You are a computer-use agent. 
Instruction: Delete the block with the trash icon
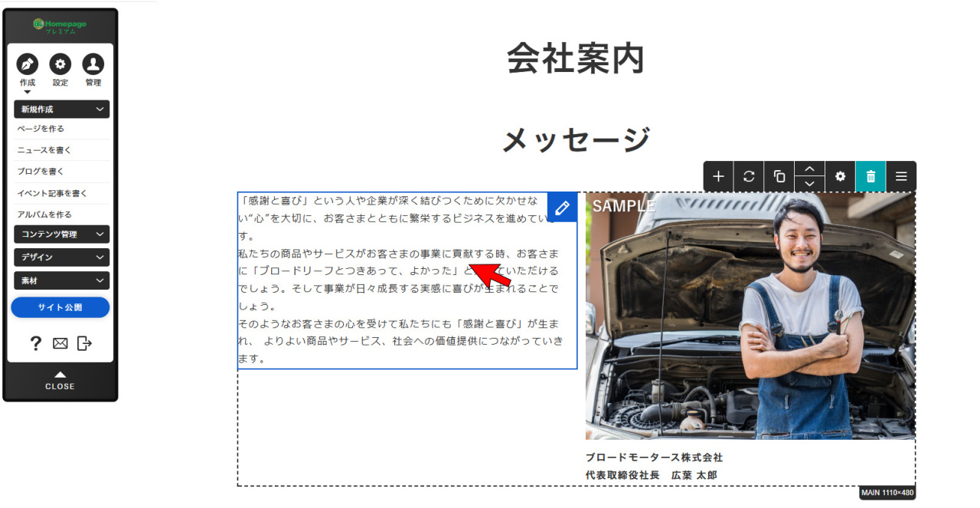[x=871, y=176]
